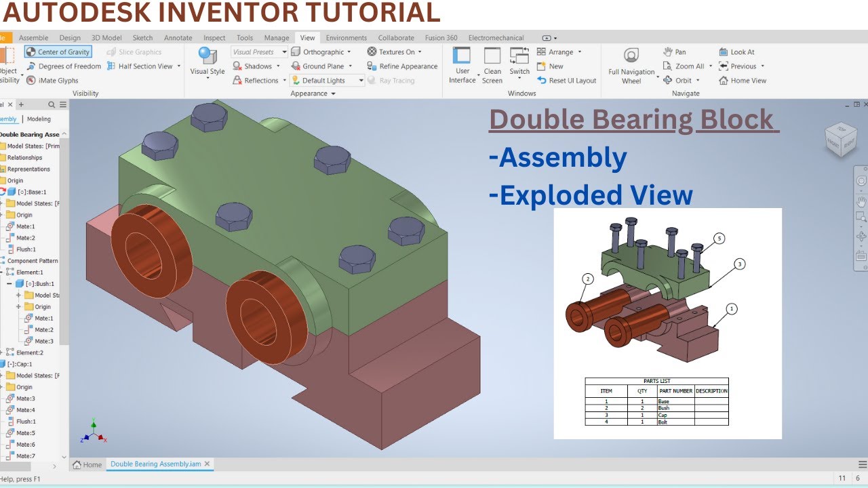Toggle Degrees of Freedom visibility
Viewport: 868px width, 488px height.
(64, 66)
